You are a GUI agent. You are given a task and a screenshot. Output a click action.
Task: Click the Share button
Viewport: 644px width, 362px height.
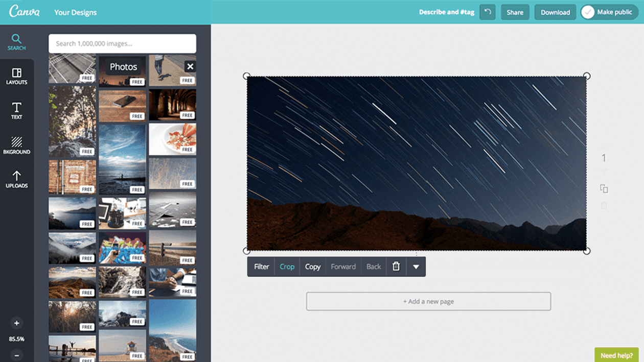(515, 12)
